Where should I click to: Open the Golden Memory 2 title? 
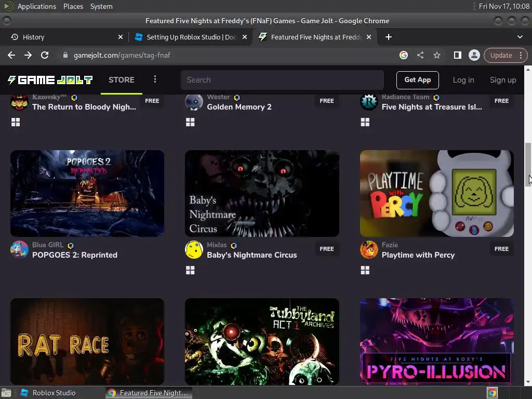pyautogui.click(x=239, y=107)
